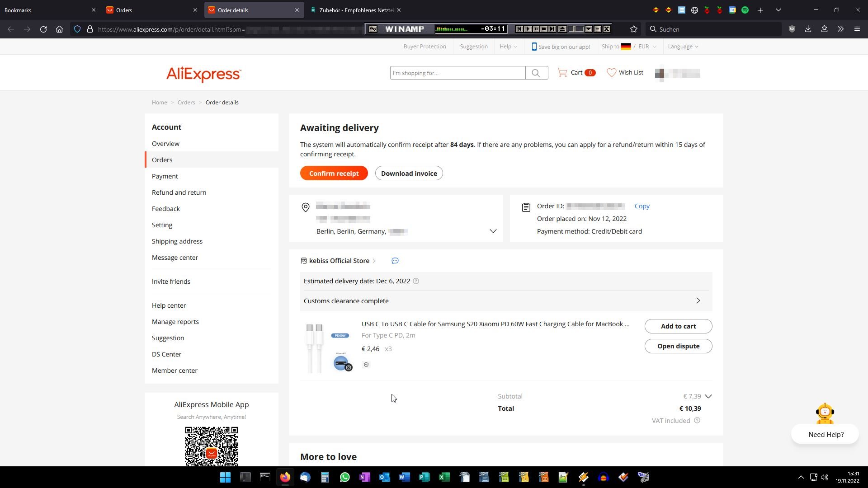Open the shopping Cart icon
868x488 pixels.
(562, 73)
